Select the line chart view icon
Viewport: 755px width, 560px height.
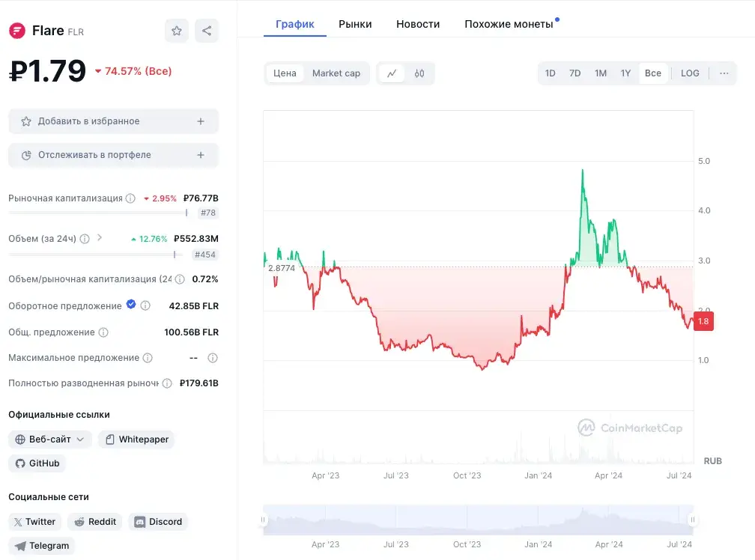(392, 73)
